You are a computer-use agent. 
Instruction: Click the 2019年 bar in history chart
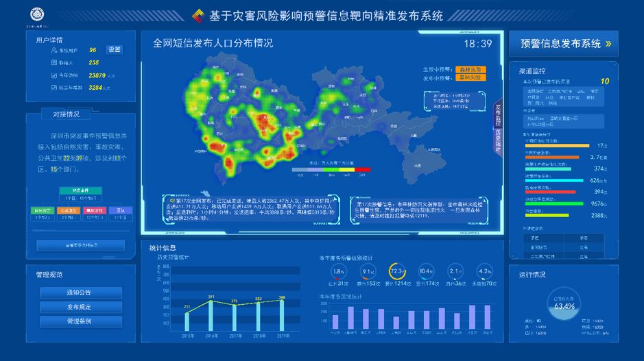point(282,315)
